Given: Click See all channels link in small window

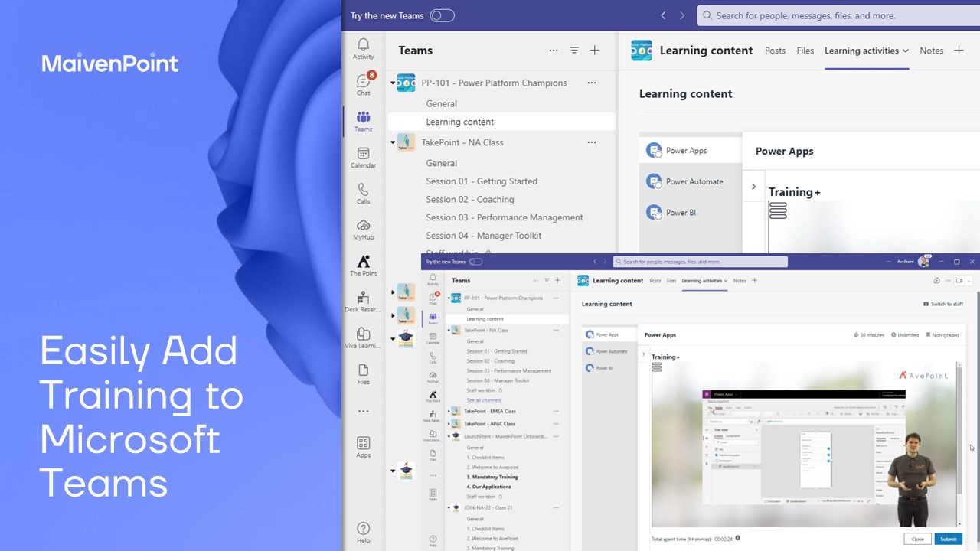Looking at the screenshot, I should (484, 400).
